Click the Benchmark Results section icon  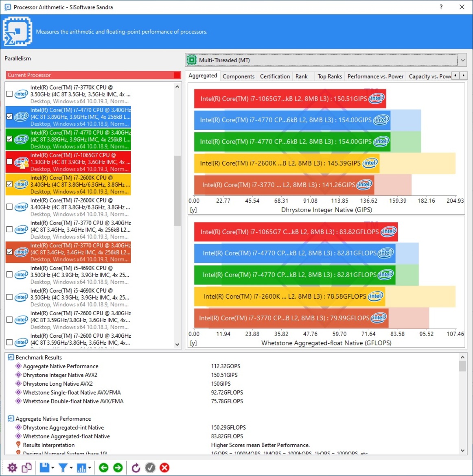[x=11, y=357]
